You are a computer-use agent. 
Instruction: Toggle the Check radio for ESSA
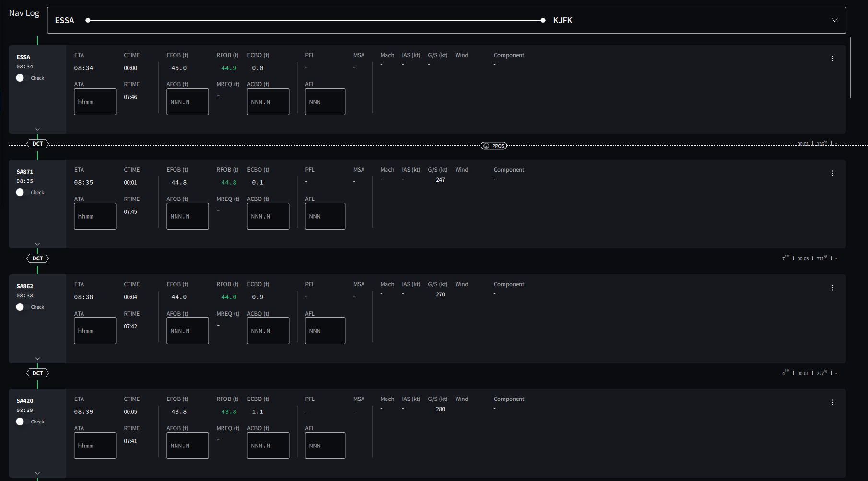20,78
